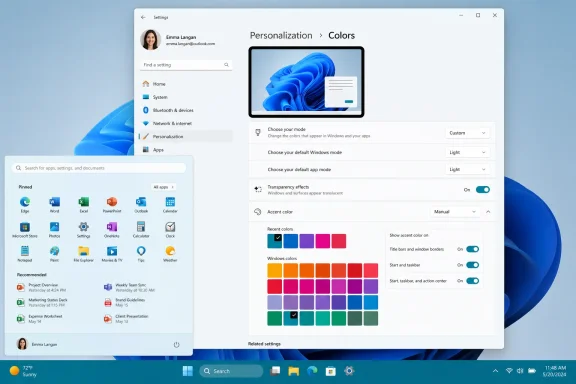Click taskbar Search box
576x384 pixels.
click(x=231, y=371)
